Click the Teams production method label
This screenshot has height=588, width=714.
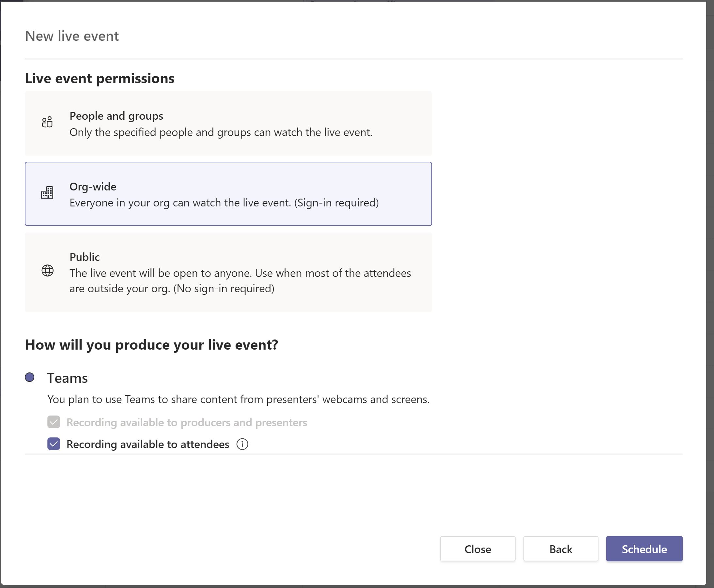coord(67,377)
